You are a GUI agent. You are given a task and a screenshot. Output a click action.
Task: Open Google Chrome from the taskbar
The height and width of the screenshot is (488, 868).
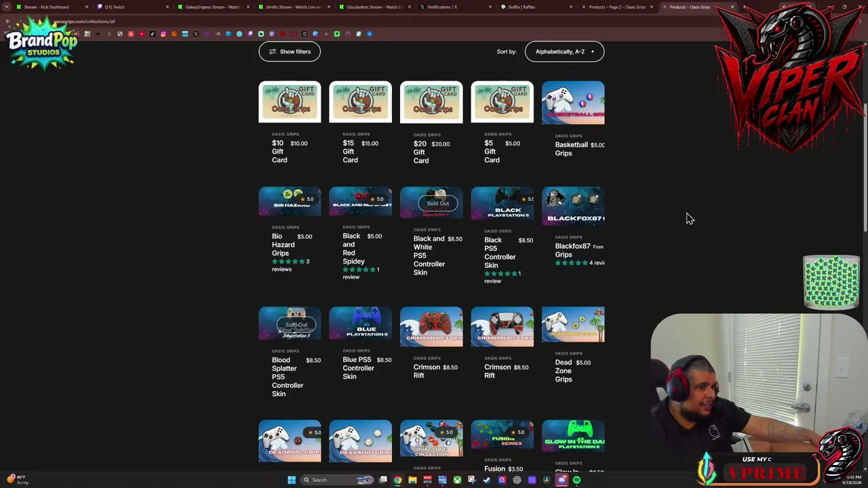(x=397, y=480)
